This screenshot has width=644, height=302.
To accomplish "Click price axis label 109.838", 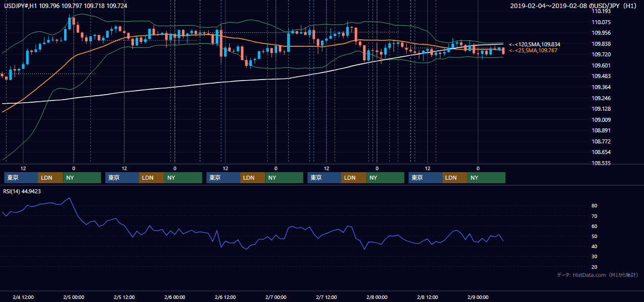I will [x=601, y=44].
